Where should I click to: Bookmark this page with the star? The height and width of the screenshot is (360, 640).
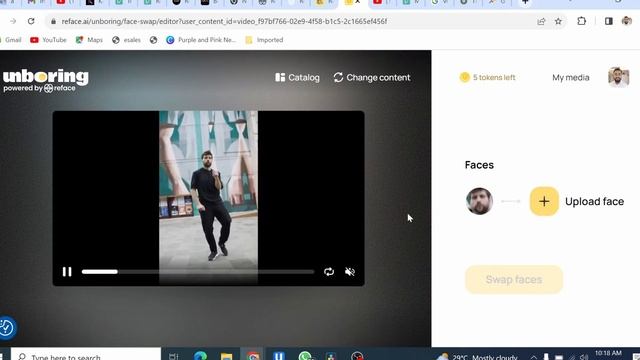pyautogui.click(x=558, y=21)
